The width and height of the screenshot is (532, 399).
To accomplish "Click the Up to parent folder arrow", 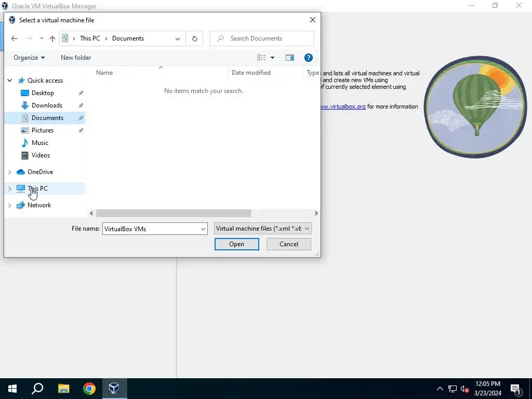I will pos(52,38).
